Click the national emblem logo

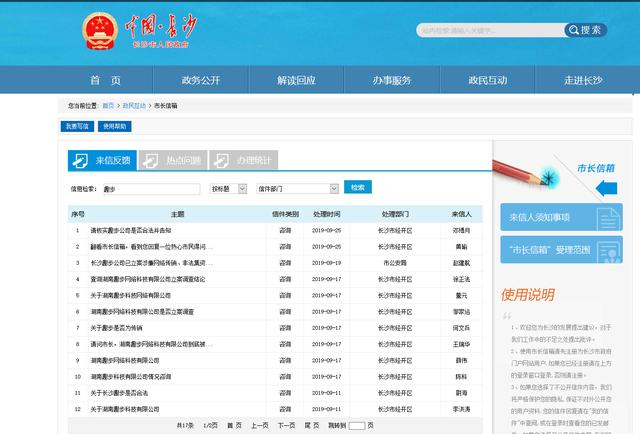[100, 31]
